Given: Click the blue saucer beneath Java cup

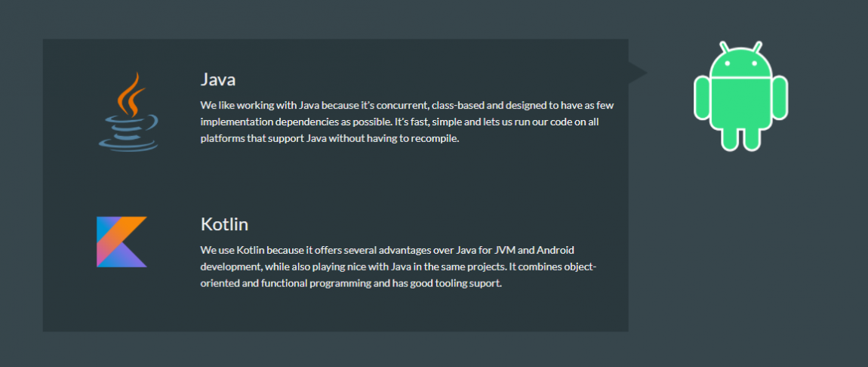Looking at the screenshot, I should 128,143.
